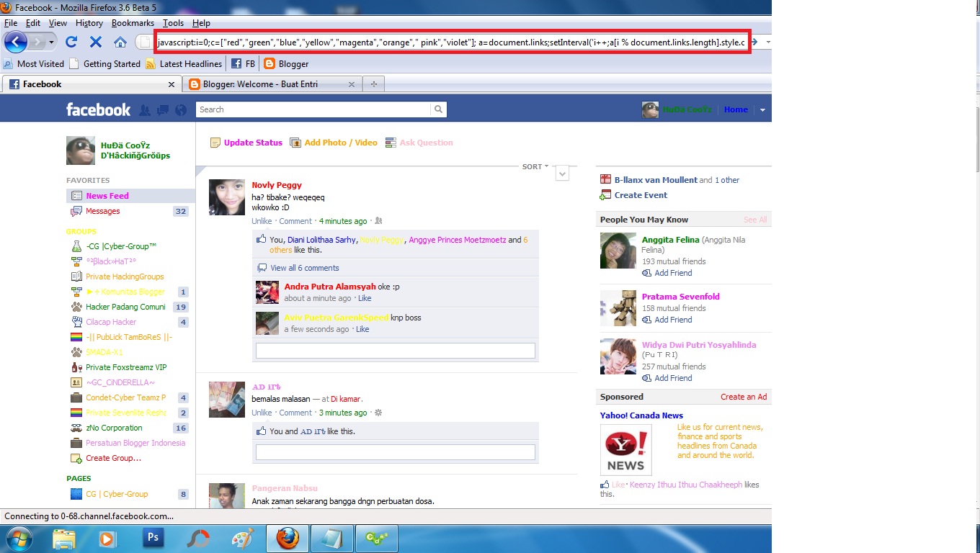Viewport: 980px width, 553px height.
Task: Open the URL bar history dropdown
Action: [x=769, y=42]
